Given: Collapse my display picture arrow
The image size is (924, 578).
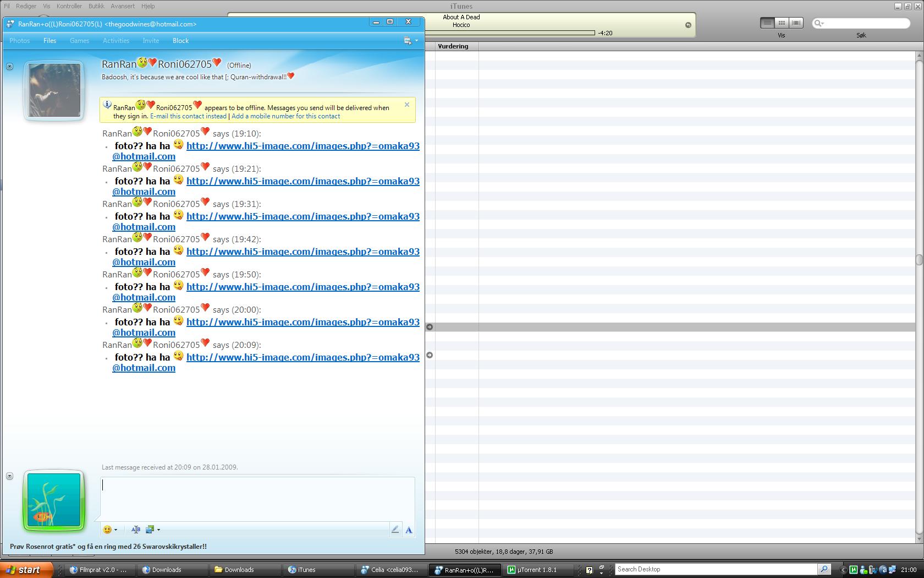Looking at the screenshot, I should 9,476.
